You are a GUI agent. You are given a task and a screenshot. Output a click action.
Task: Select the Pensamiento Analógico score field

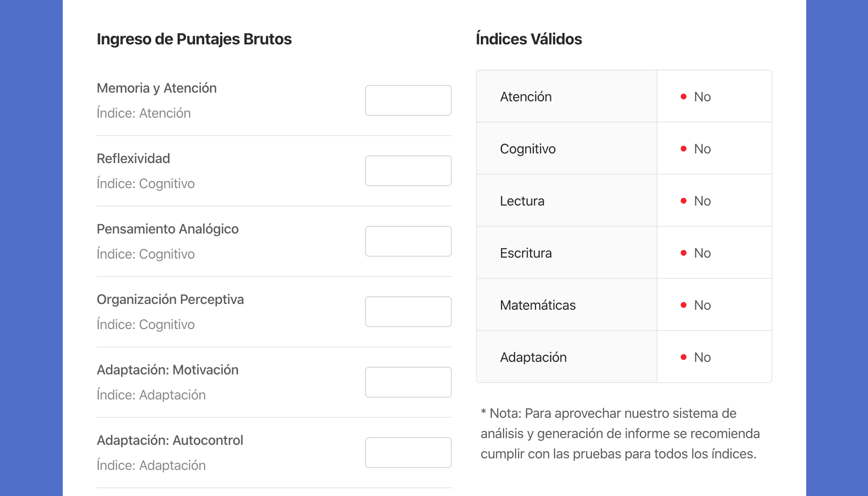[408, 241]
